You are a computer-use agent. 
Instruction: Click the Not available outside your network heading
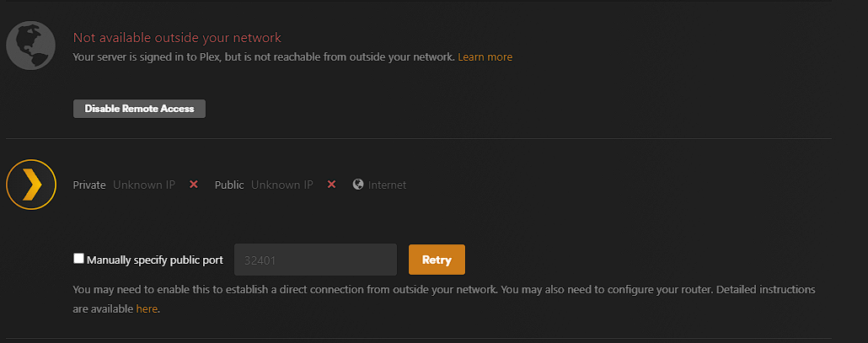[x=177, y=38]
